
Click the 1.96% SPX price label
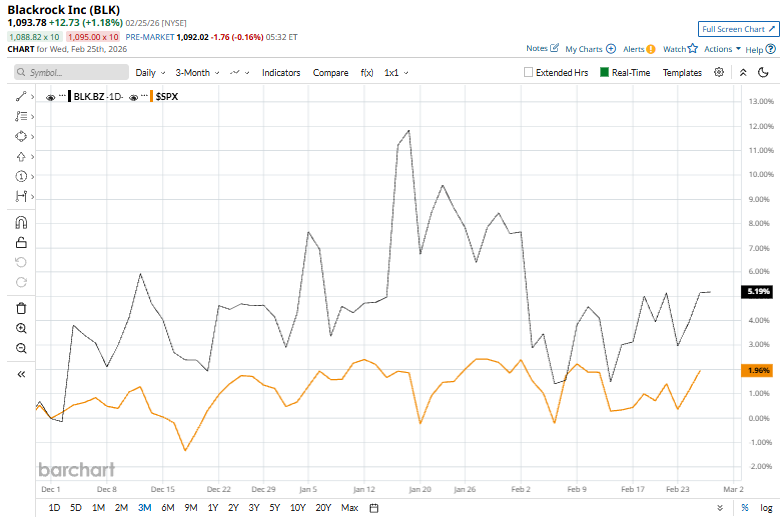757,370
